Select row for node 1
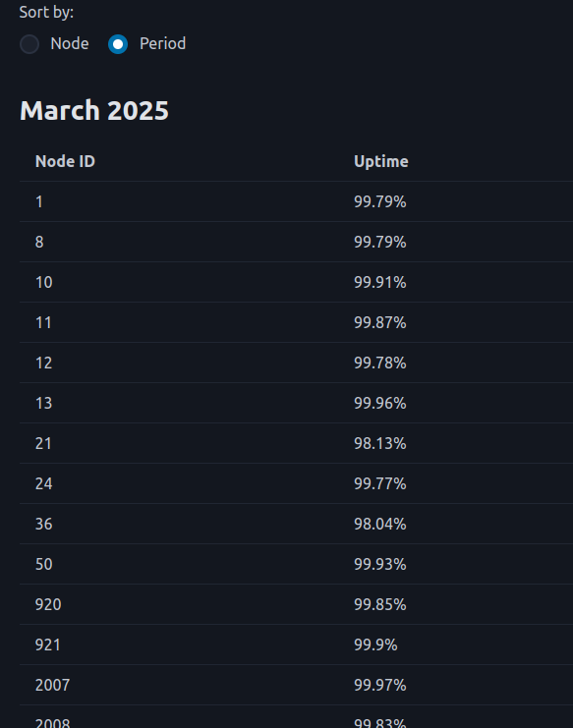Image resolution: width=573 pixels, height=728 pixels. [296, 201]
